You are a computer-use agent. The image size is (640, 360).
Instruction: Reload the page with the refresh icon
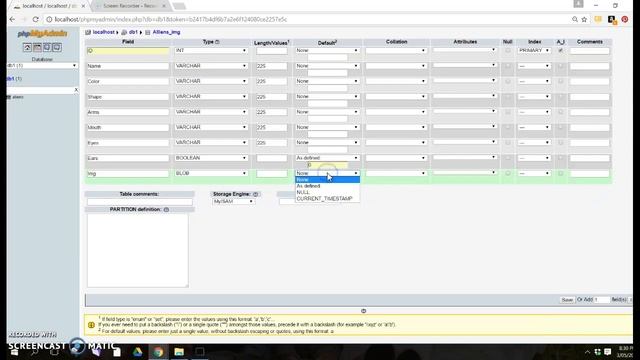[36, 19]
